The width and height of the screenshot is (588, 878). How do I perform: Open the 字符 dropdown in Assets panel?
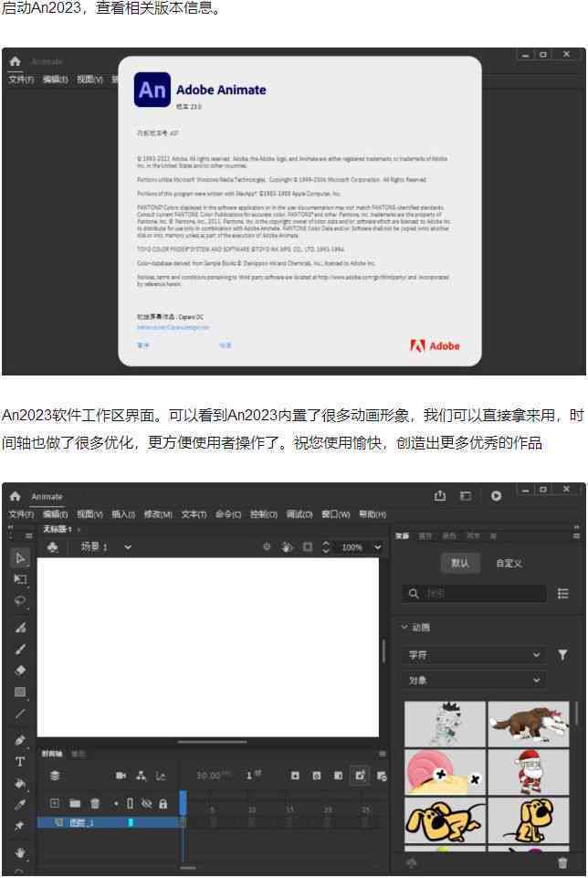[x=473, y=654]
